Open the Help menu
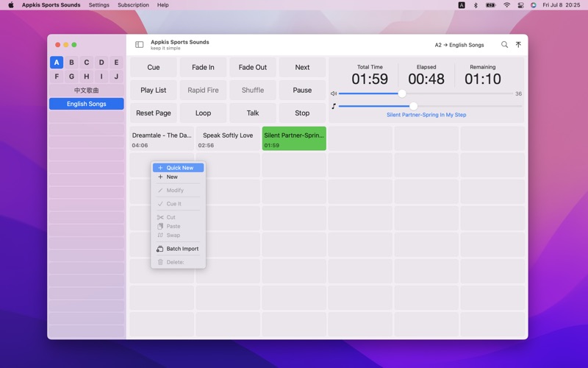The width and height of the screenshot is (588, 368). 162,5
